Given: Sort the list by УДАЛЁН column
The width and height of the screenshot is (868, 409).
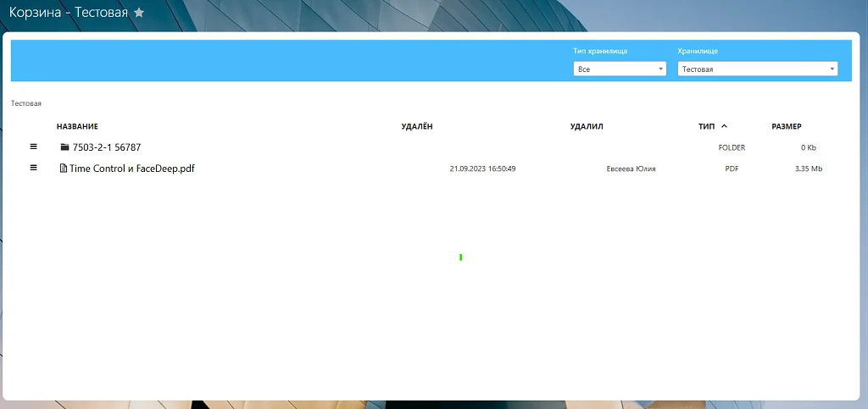Looking at the screenshot, I should coord(417,126).
